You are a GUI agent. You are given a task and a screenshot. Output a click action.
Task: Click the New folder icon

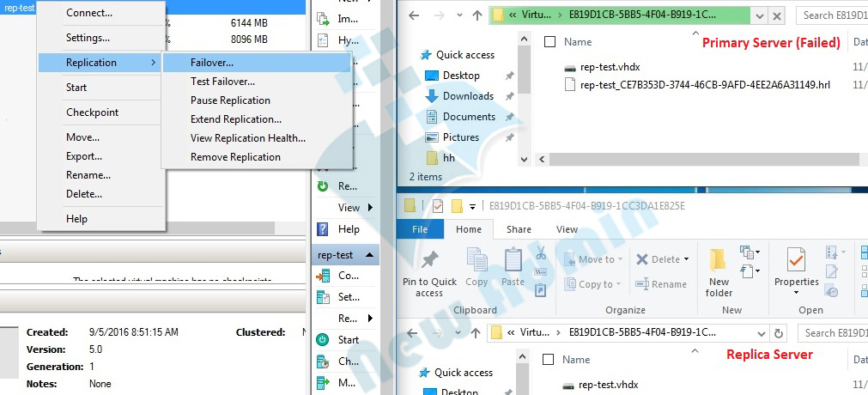click(x=719, y=261)
